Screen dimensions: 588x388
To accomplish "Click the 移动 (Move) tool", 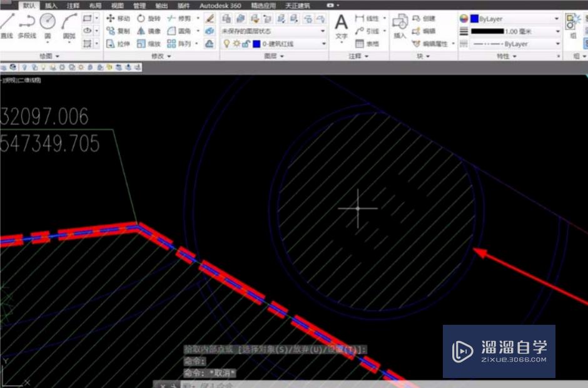I will click(x=118, y=19).
